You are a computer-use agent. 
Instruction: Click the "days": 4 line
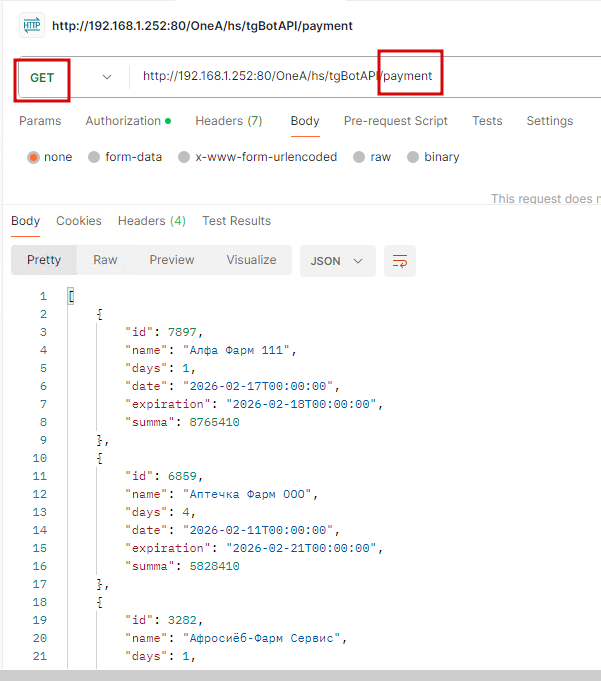click(160, 512)
